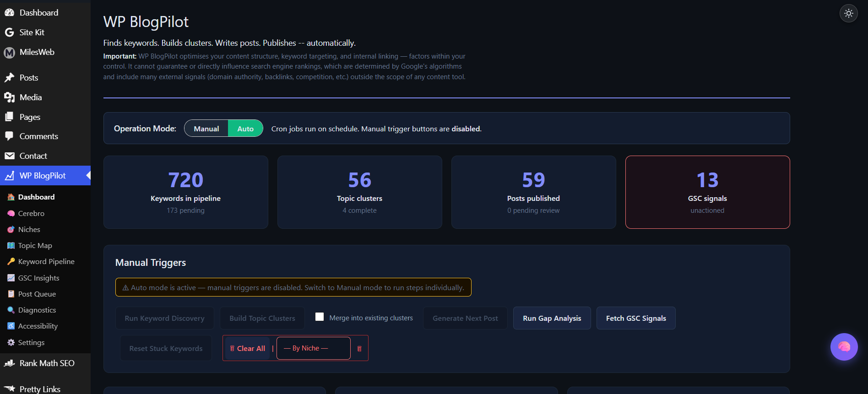Check Merge into existing clusters checkbox
Image resolution: width=868 pixels, height=394 pixels.
click(320, 317)
